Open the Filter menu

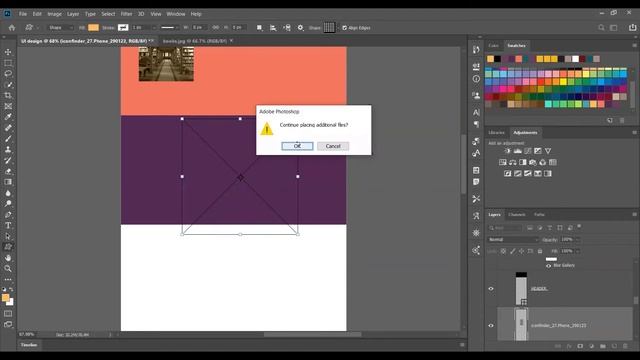tap(126, 14)
